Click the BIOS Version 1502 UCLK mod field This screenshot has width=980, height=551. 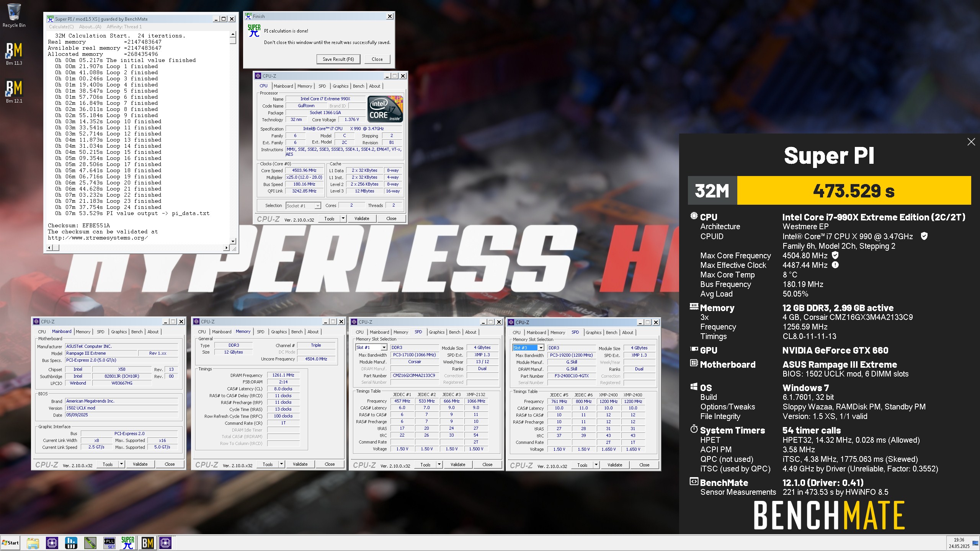121,408
